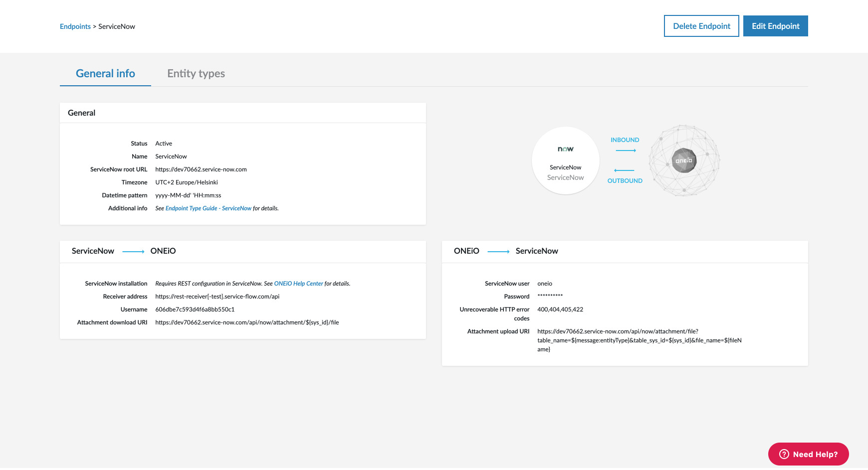The height and width of the screenshot is (470, 868).
Task: Click the arrow in ServiceNow to ONEiO header
Action: (133, 252)
